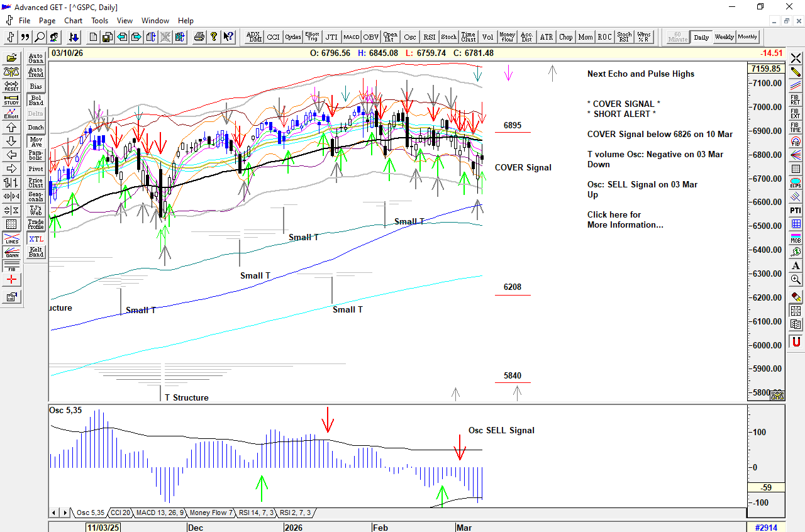Image resolution: width=805 pixels, height=532 pixels.
Task: Select the Money Flow 7 tab
Action: (x=211, y=513)
